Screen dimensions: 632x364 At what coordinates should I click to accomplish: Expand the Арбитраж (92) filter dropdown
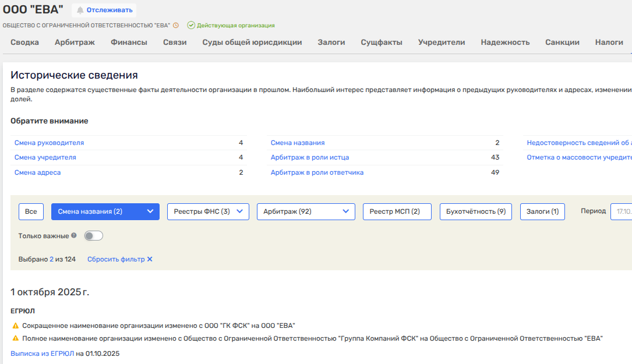pyautogui.click(x=346, y=211)
